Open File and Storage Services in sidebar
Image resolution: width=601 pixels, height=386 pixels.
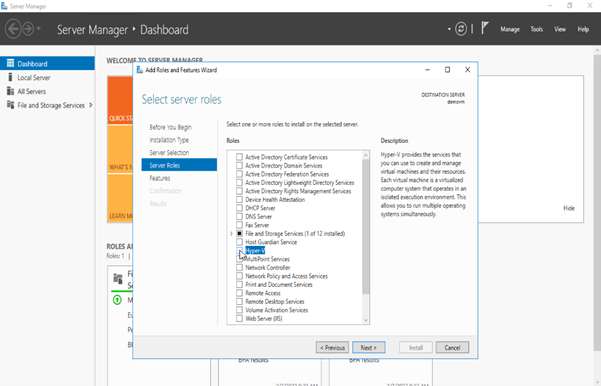coord(51,105)
